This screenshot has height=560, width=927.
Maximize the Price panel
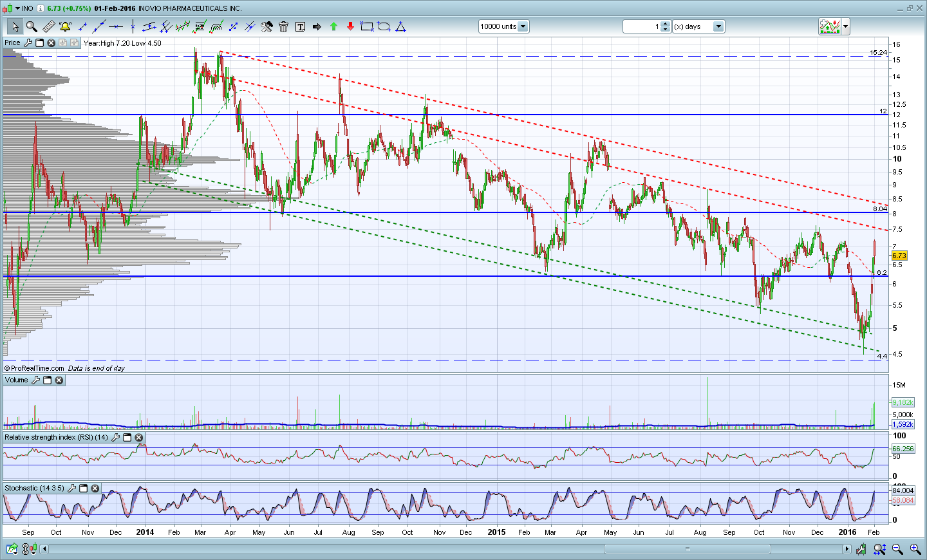39,43
